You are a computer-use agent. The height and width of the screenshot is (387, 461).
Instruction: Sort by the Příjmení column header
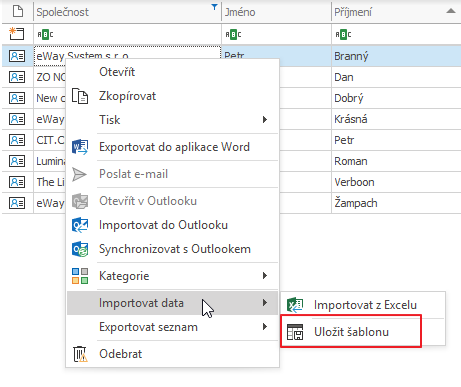[x=396, y=12]
